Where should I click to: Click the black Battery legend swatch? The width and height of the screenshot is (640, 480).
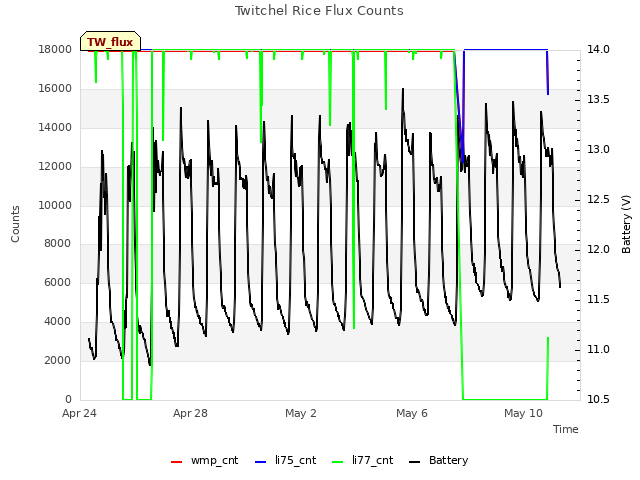pos(414,462)
